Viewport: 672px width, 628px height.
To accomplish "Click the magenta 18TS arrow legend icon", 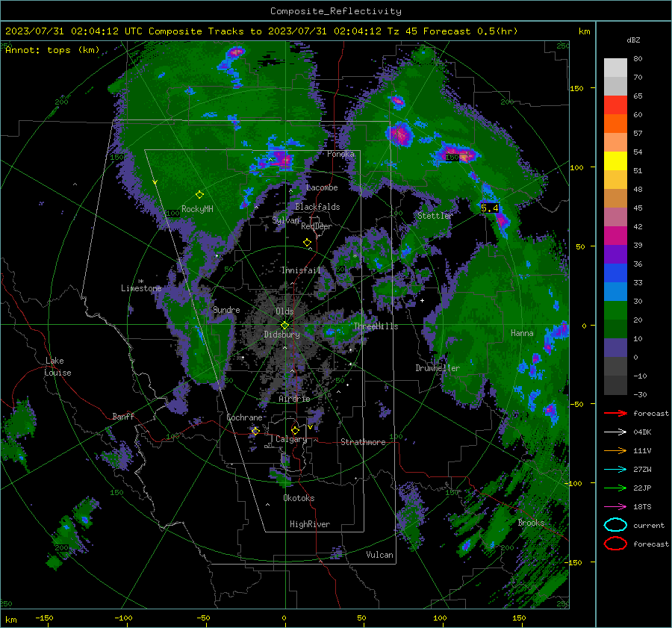I will click(x=615, y=507).
